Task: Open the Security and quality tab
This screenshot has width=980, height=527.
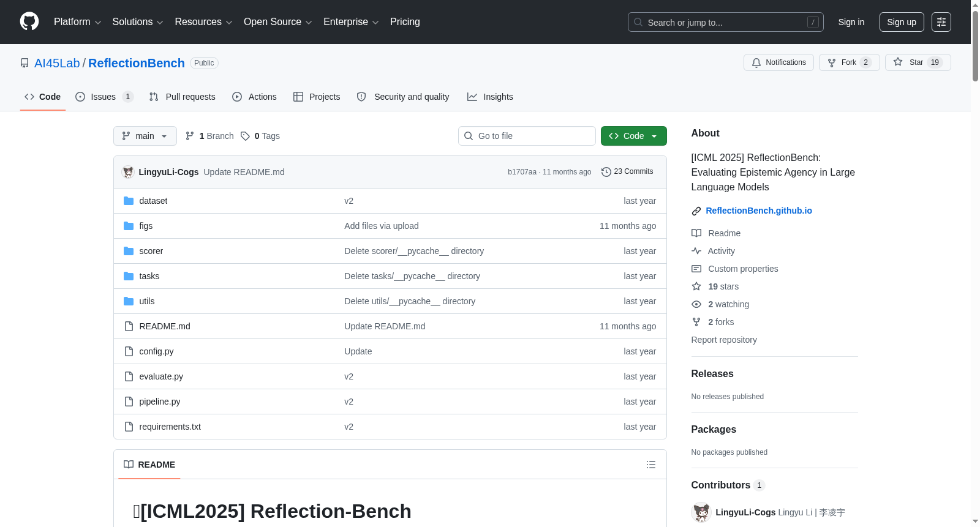Action: (403, 97)
